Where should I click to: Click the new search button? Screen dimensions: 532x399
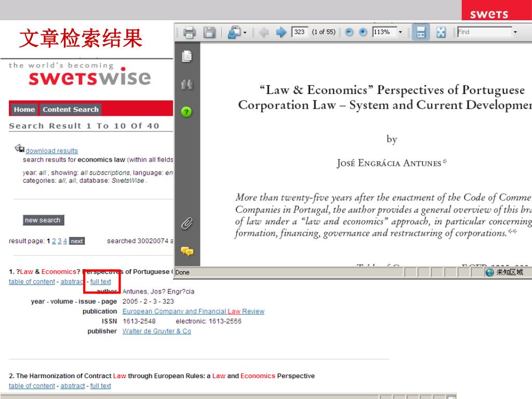pos(43,220)
